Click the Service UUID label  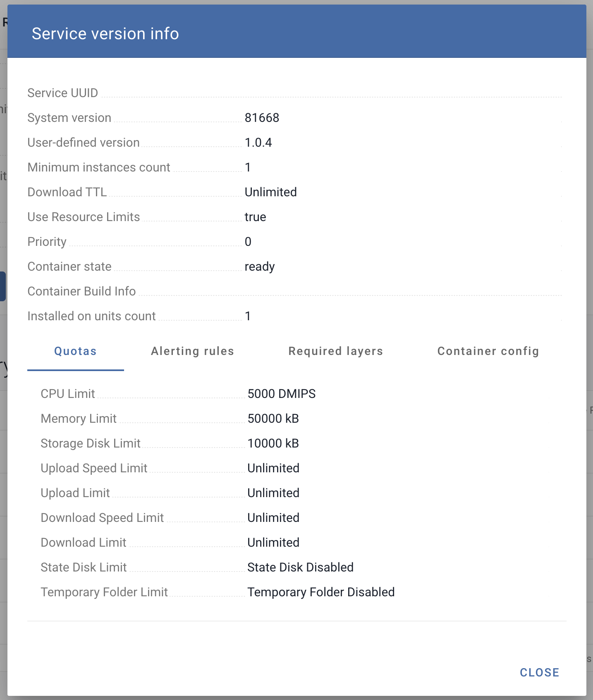pyautogui.click(x=62, y=93)
